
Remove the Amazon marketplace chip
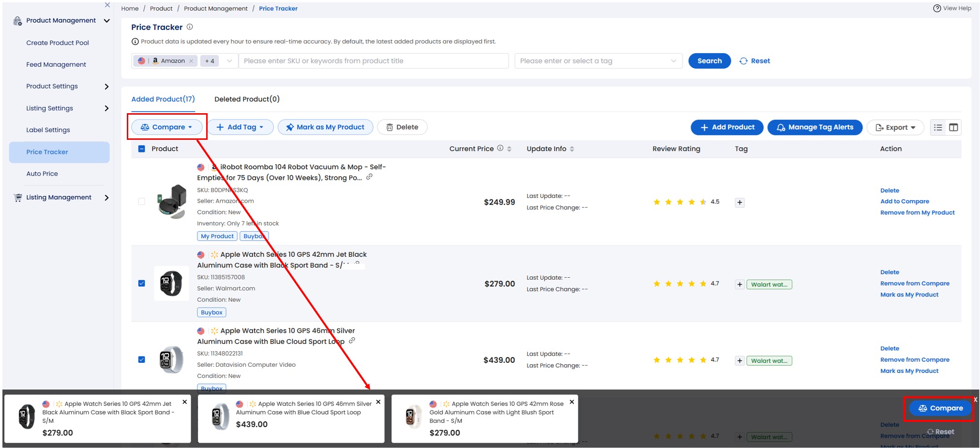point(191,61)
